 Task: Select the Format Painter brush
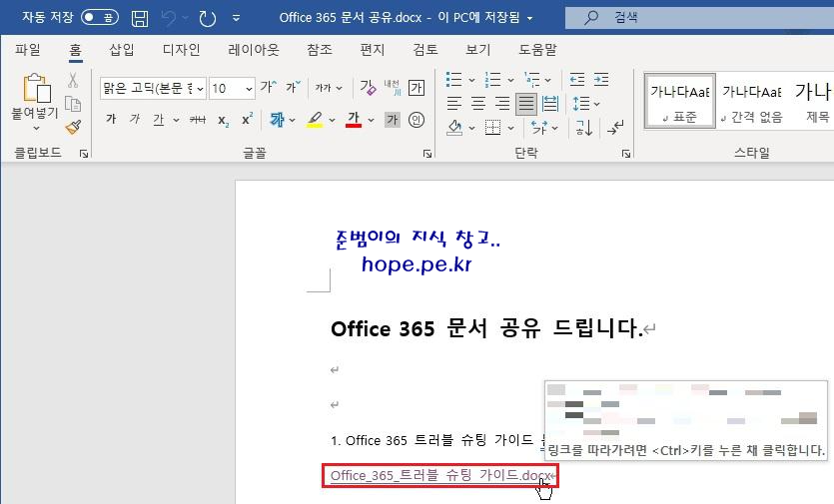pyautogui.click(x=73, y=128)
